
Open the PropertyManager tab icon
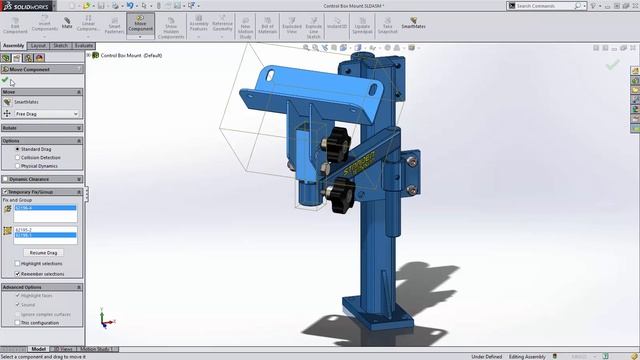17,58
